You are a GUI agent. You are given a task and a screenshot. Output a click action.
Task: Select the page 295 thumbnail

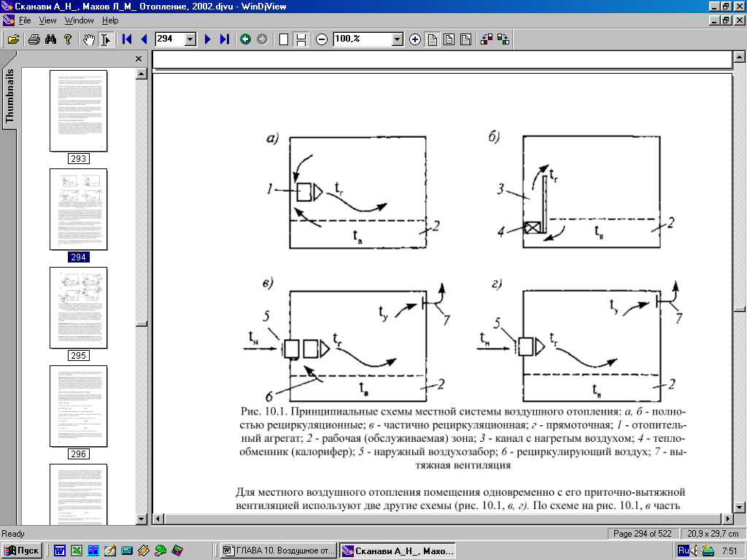click(x=79, y=308)
